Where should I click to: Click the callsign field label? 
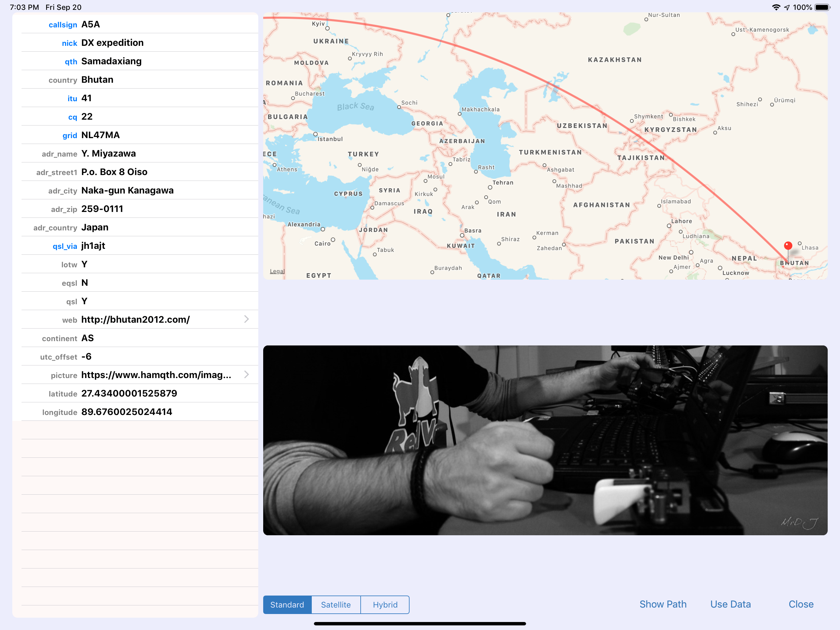click(x=63, y=24)
